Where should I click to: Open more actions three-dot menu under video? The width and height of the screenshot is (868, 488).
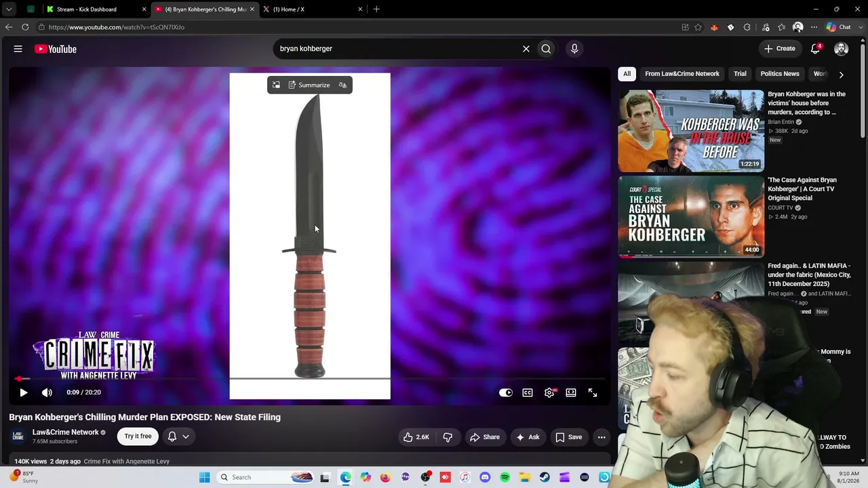click(x=601, y=437)
